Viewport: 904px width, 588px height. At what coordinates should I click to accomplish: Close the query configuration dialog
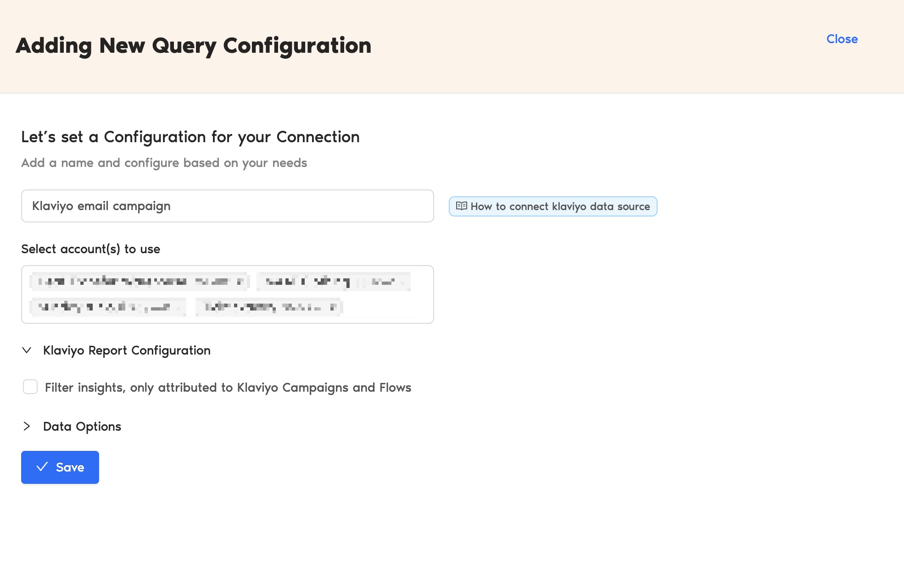point(842,39)
